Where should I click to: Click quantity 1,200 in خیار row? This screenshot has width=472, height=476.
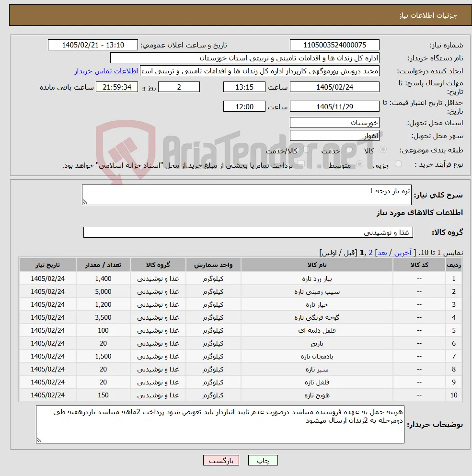pos(103,304)
